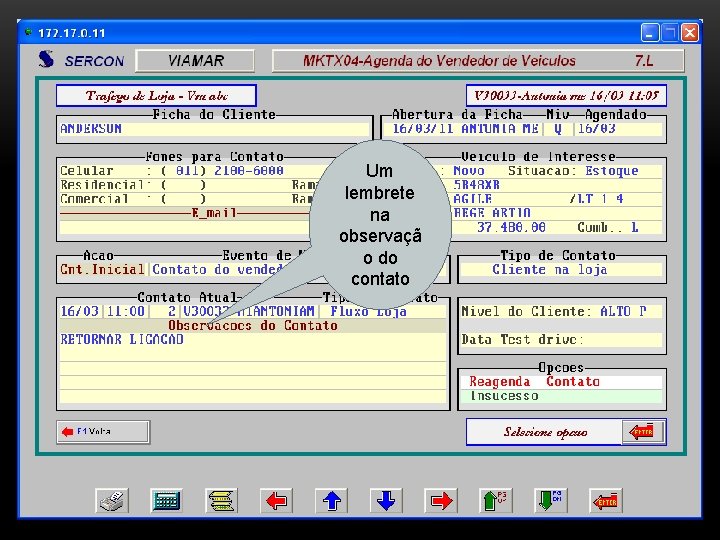Click the 16/03/11 ANTONIA ME opening record

pos(465,129)
